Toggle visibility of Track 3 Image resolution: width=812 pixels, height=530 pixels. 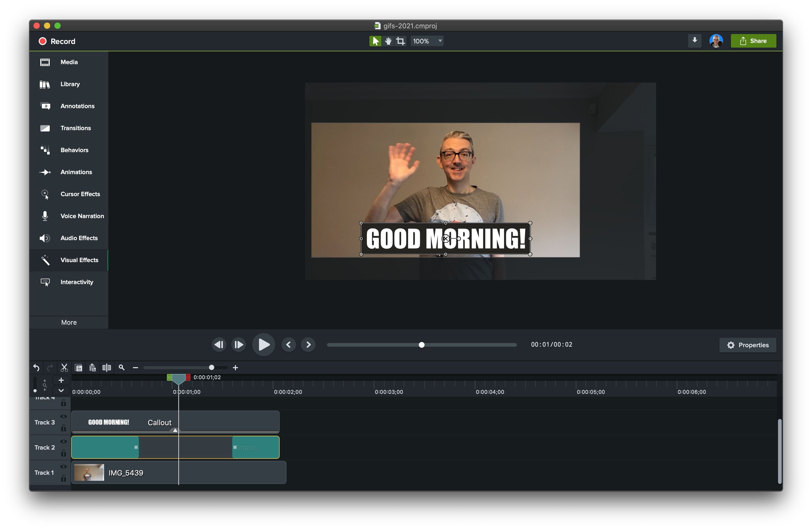[64, 416]
